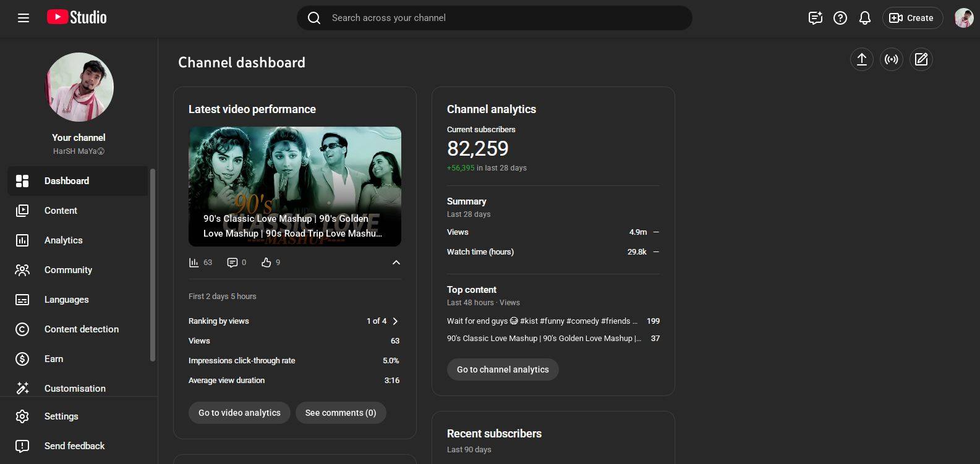Open the hamburger menu in header
Viewport: 980px width, 464px height.
coord(23,18)
